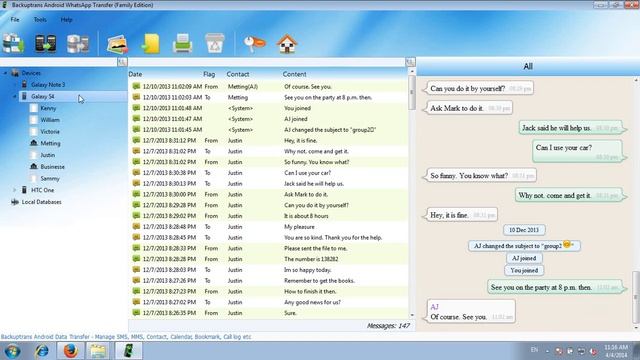Image resolution: width=640 pixels, height=360 pixels.
Task: Select message row 'Of course. See you.'
Action: tap(269, 87)
